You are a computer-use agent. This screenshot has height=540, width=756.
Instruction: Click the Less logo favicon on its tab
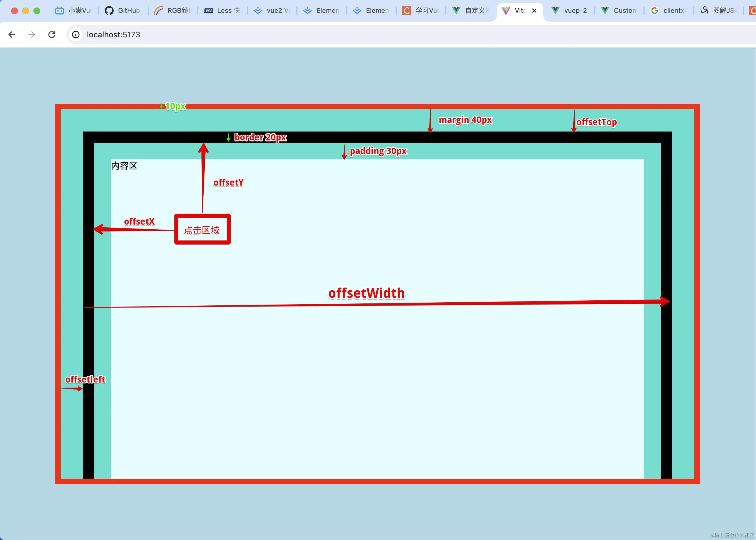click(x=208, y=10)
